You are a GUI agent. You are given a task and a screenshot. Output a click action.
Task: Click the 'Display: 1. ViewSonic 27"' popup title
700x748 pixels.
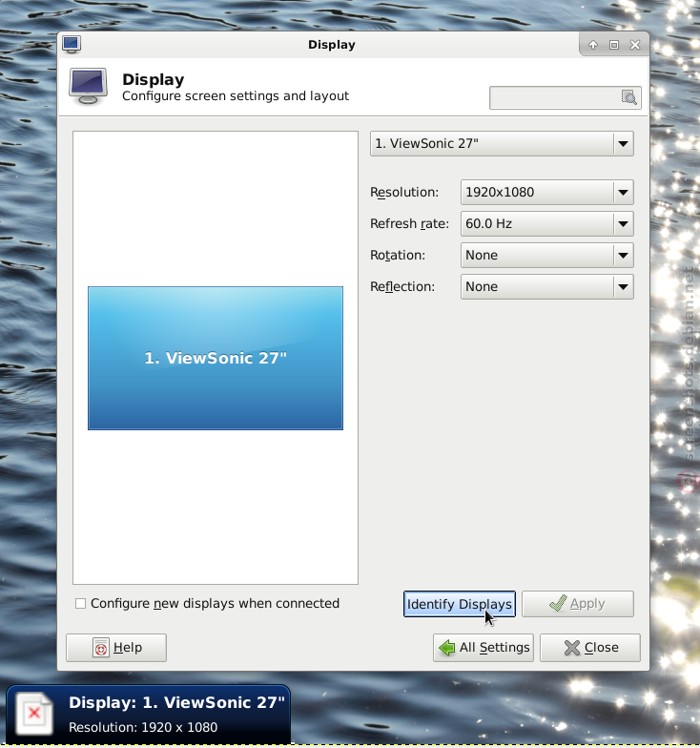(176, 702)
